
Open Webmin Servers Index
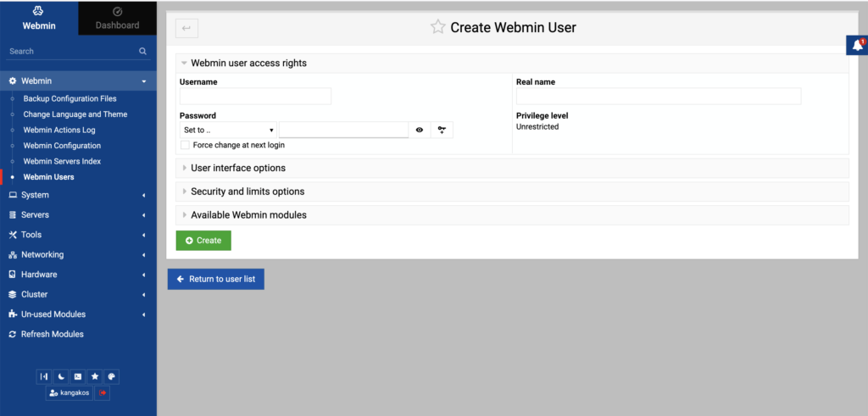[x=62, y=161]
